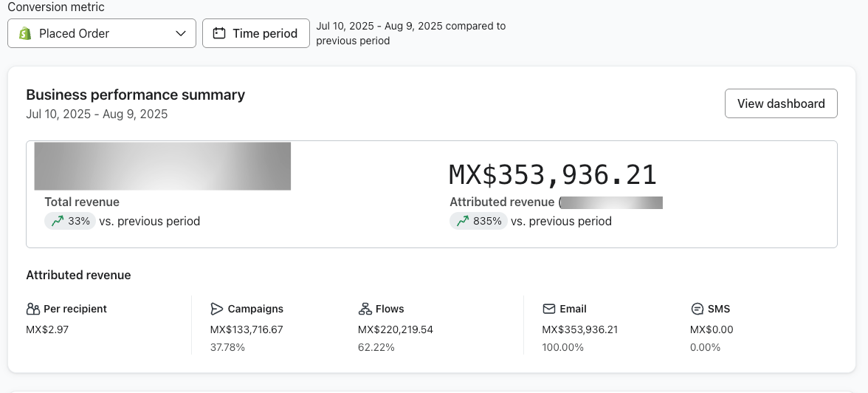The width and height of the screenshot is (868, 393).
Task: Open the Placed Order conversion metric dropdown
Action: (x=101, y=33)
